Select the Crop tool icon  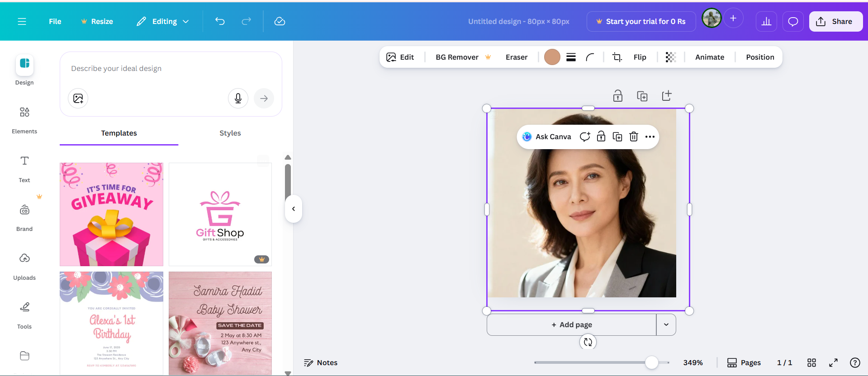[x=617, y=57]
